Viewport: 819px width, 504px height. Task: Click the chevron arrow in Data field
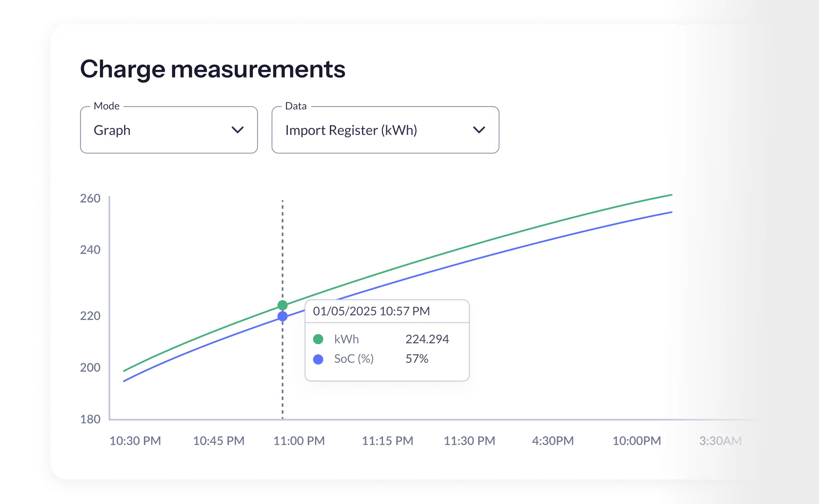(479, 130)
